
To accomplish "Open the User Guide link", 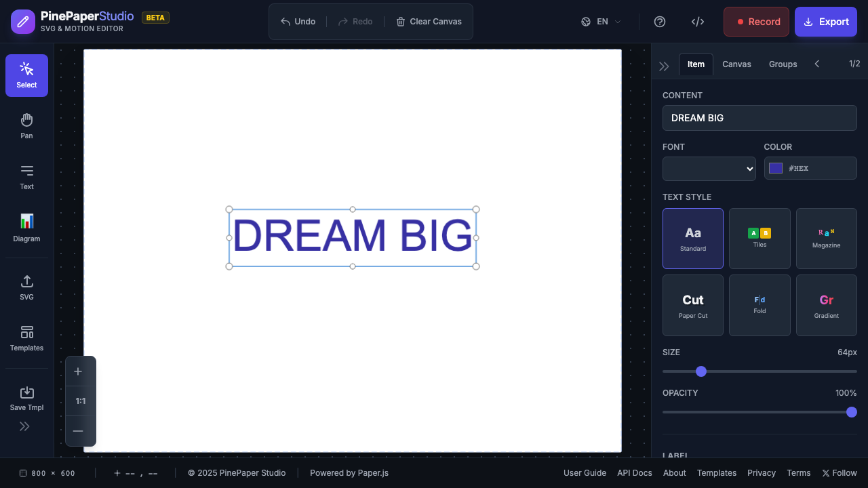I will point(585,473).
